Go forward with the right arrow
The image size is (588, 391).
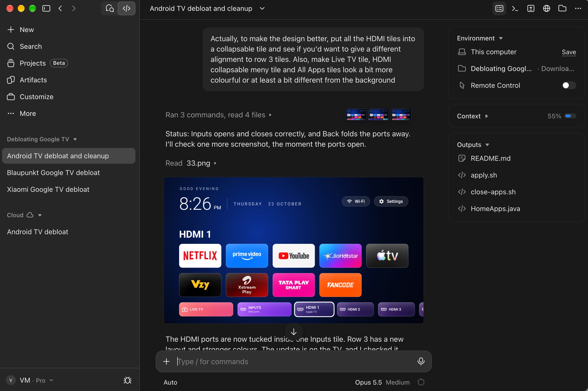click(x=73, y=8)
